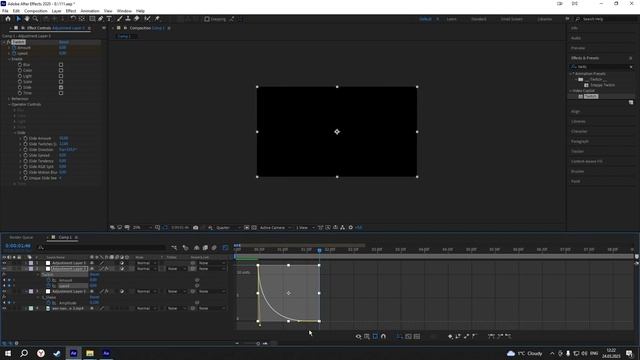Enable the Light checkbox under Enable

pos(61,76)
